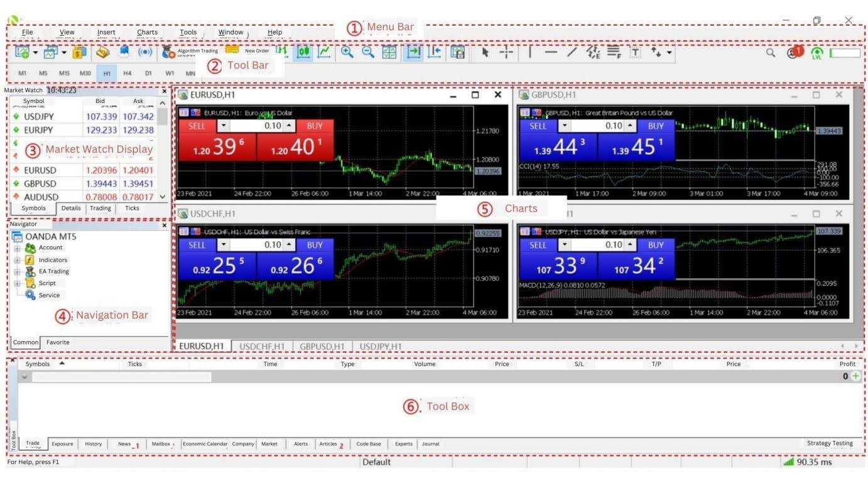Draw a horizontal line on the chart
Screen dimensions: 868x488
[x=550, y=53]
